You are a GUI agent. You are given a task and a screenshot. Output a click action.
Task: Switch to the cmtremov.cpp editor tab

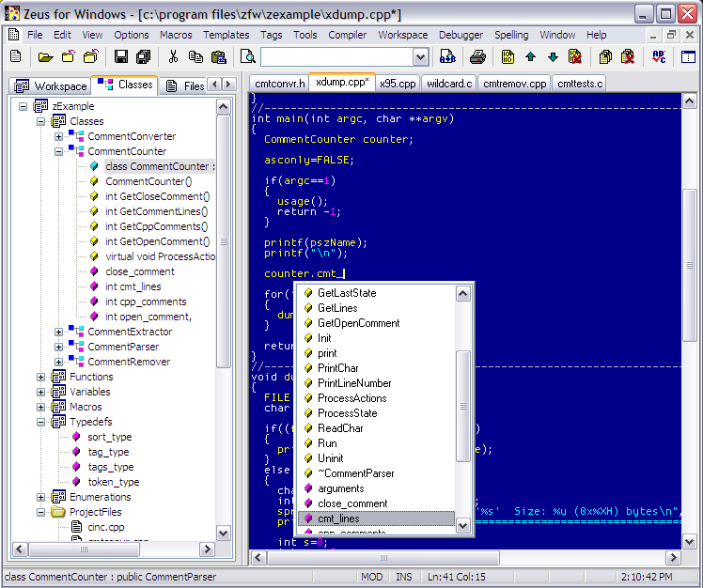[x=515, y=84]
